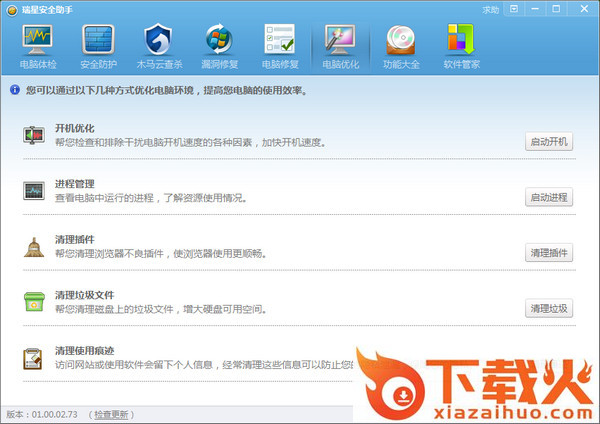600x424 pixels.
Task: Click the 清理插件 broom icon
Action: click(x=34, y=247)
